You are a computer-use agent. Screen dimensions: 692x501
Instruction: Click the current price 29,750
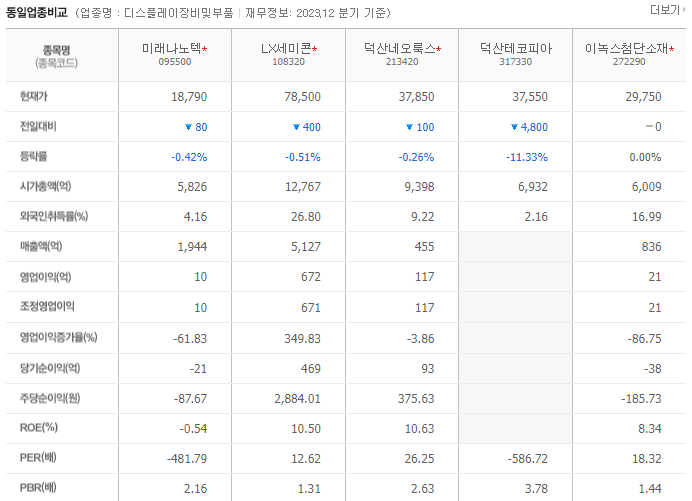point(643,97)
